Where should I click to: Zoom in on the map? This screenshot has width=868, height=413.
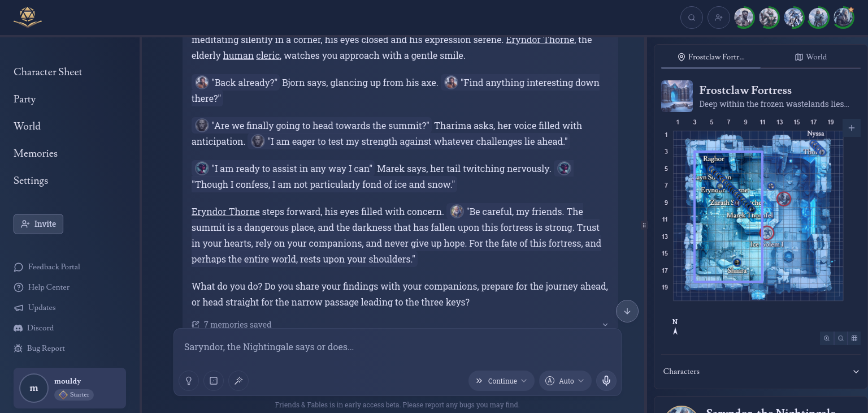coord(827,338)
